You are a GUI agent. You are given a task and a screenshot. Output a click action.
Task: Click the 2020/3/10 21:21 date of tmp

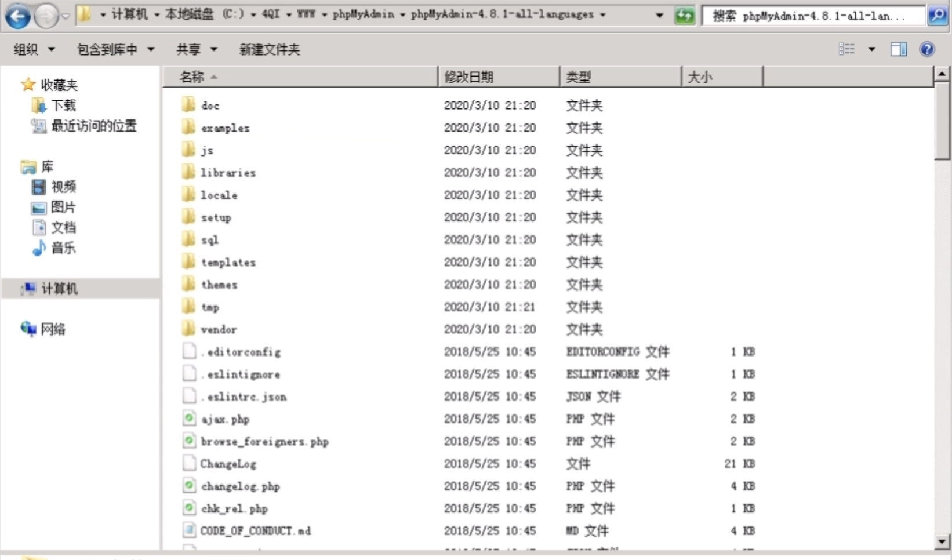[x=490, y=307]
